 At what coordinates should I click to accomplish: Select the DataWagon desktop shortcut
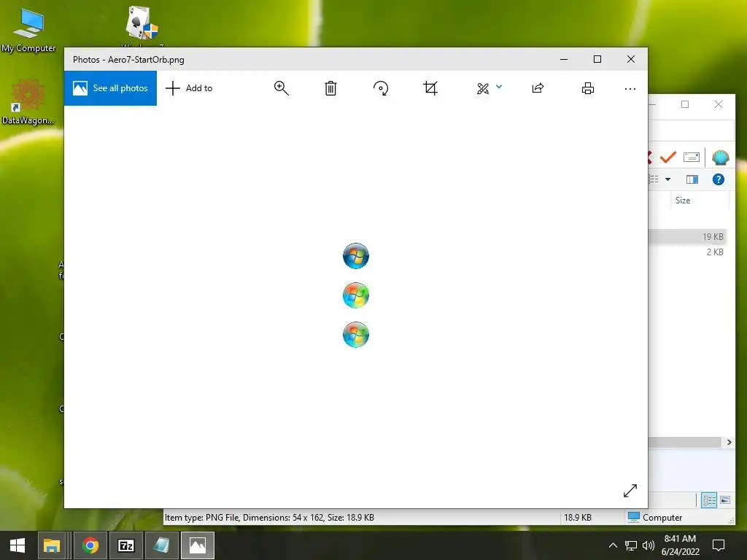tap(28, 102)
